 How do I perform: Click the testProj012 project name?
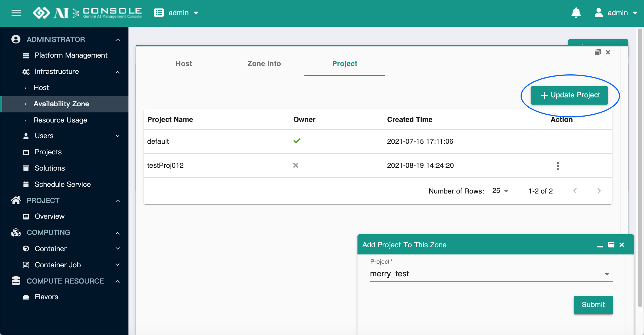click(x=165, y=166)
